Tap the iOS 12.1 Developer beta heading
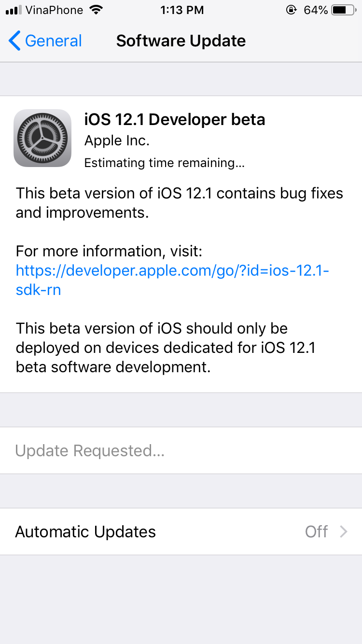The height and width of the screenshot is (644, 362). (x=175, y=119)
